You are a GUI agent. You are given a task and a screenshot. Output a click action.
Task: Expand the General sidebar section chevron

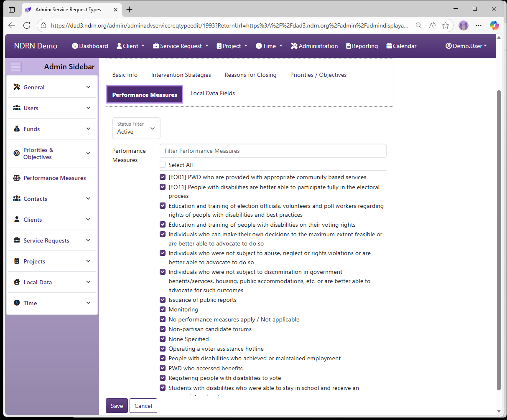[88, 87]
